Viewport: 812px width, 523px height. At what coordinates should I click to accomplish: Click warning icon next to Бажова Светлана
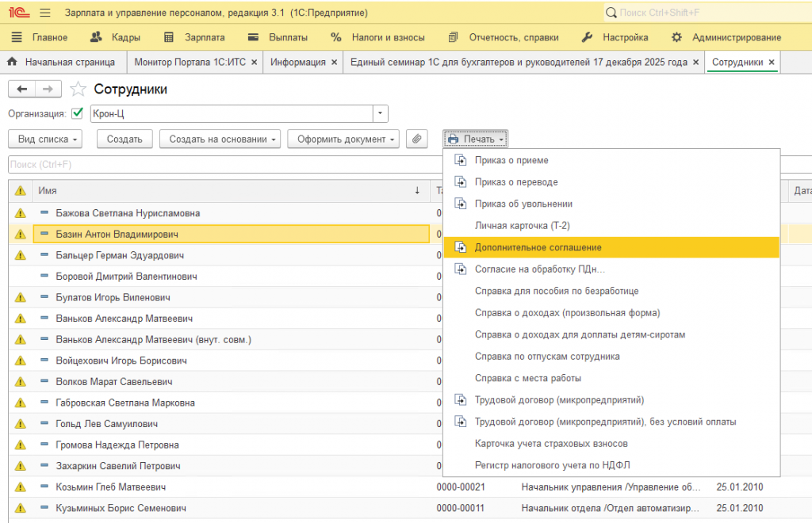[21, 213]
